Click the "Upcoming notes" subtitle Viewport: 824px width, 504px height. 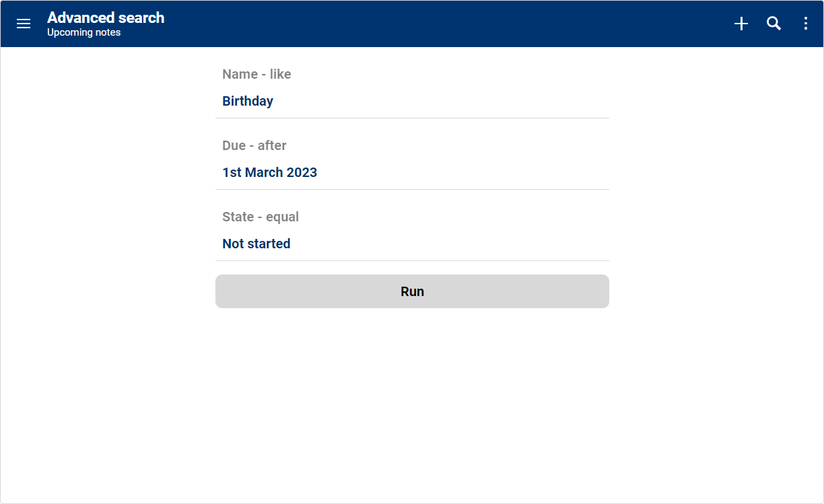coord(84,33)
